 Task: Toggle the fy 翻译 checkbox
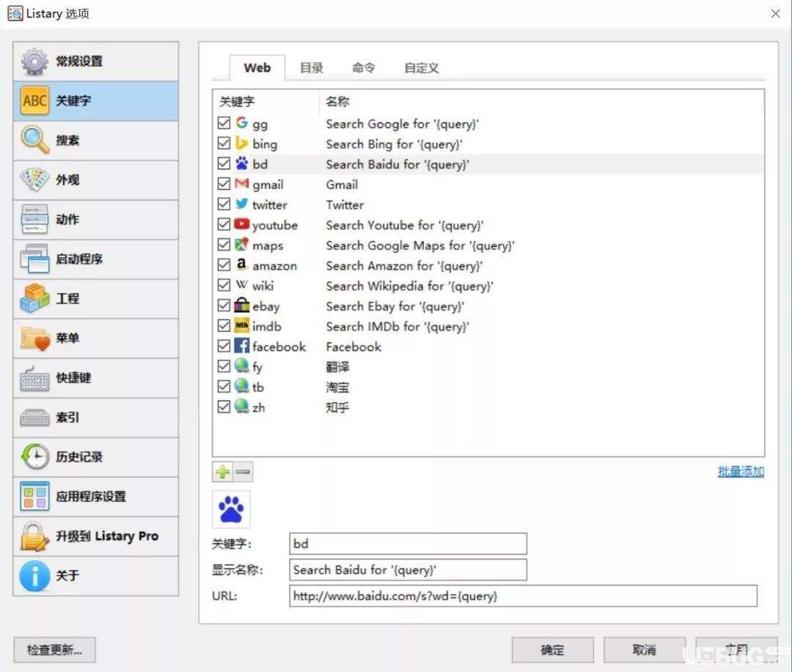pyautogui.click(x=224, y=366)
